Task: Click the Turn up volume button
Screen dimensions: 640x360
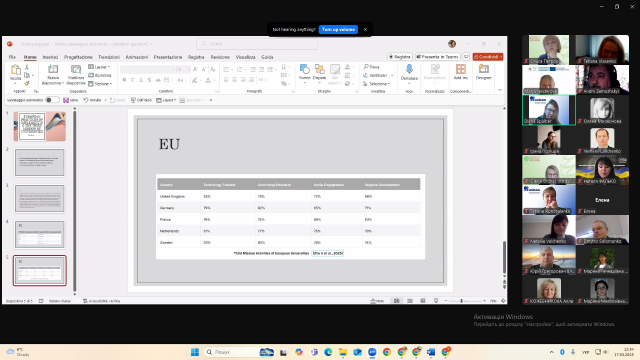Action: 338,29
